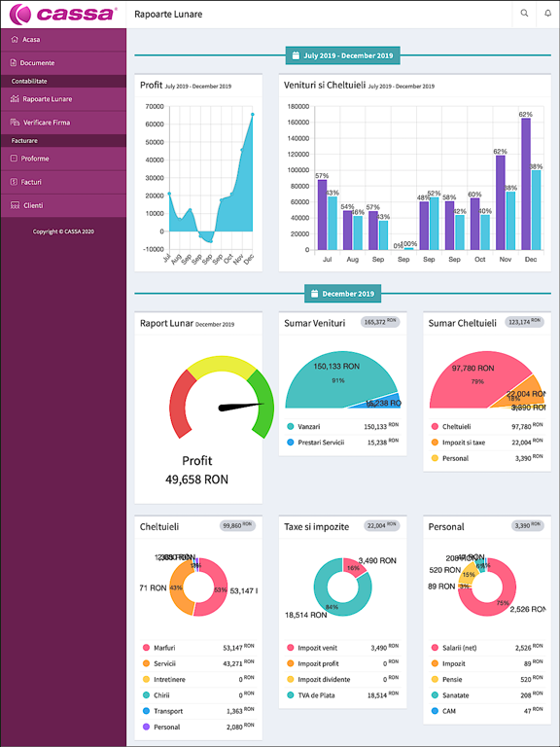This screenshot has height=747, width=560.
Task: Click 'Chirii' legend row text
Action: tap(162, 695)
